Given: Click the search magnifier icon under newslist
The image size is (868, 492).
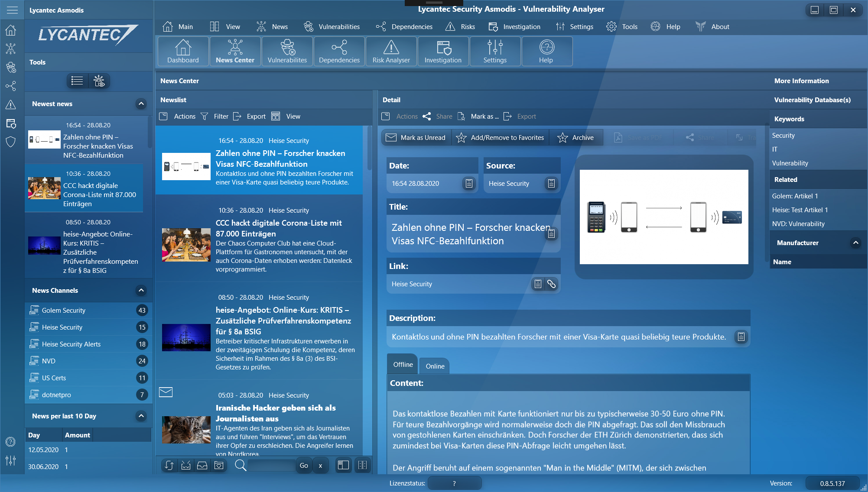Looking at the screenshot, I should 241,465.
